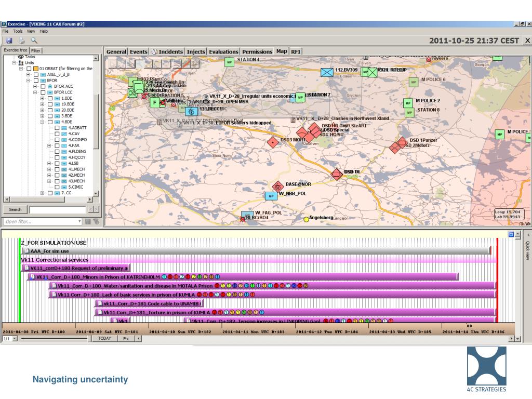Switch to the Filter tab in left panel
The image size is (532, 399).
click(x=36, y=50)
